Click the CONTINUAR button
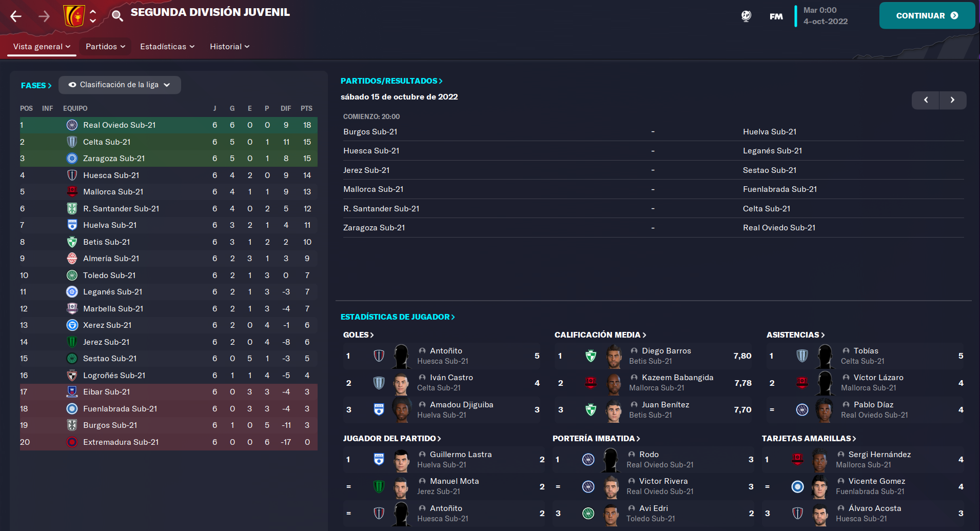980x531 pixels. tap(927, 16)
